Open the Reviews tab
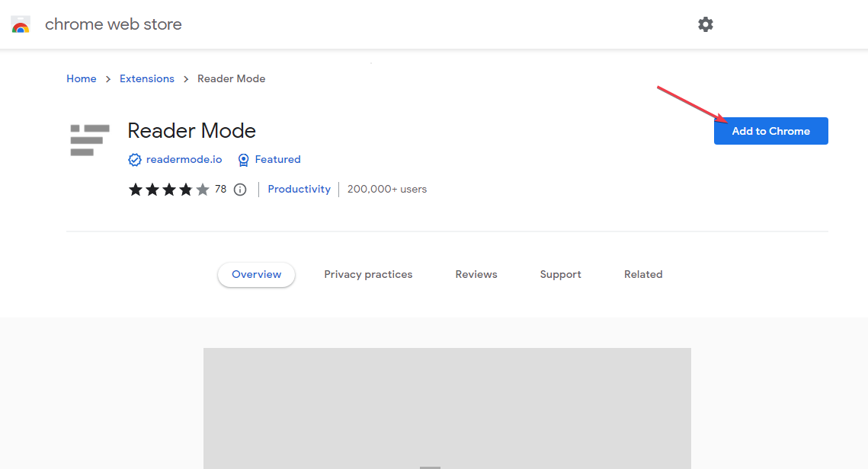Screen dimensions: 868x469 point(476,275)
